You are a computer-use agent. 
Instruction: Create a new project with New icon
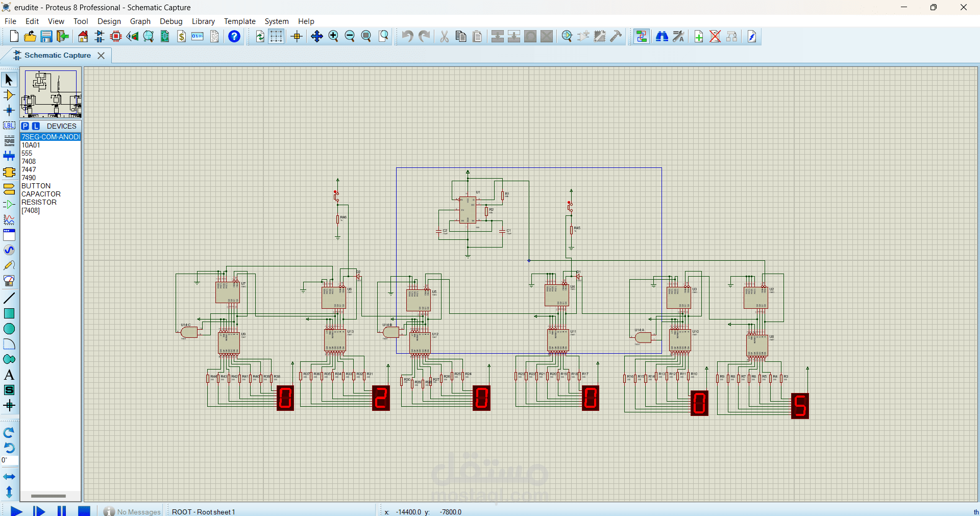pos(14,36)
